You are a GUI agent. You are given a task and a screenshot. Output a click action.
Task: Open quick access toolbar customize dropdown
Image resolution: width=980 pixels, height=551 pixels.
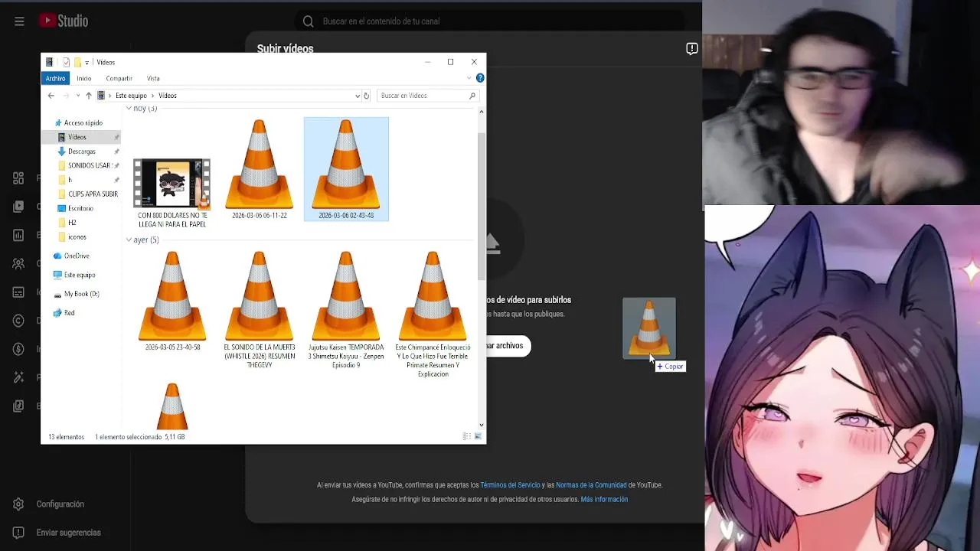[87, 62]
